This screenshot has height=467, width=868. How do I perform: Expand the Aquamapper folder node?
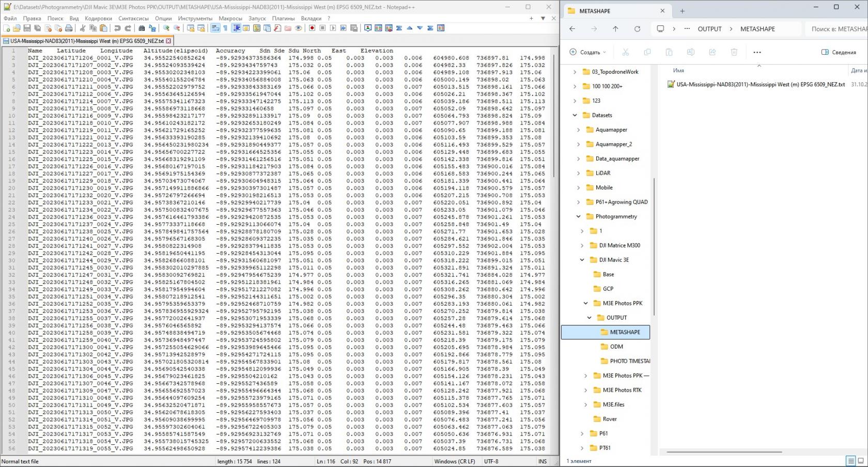tap(579, 130)
